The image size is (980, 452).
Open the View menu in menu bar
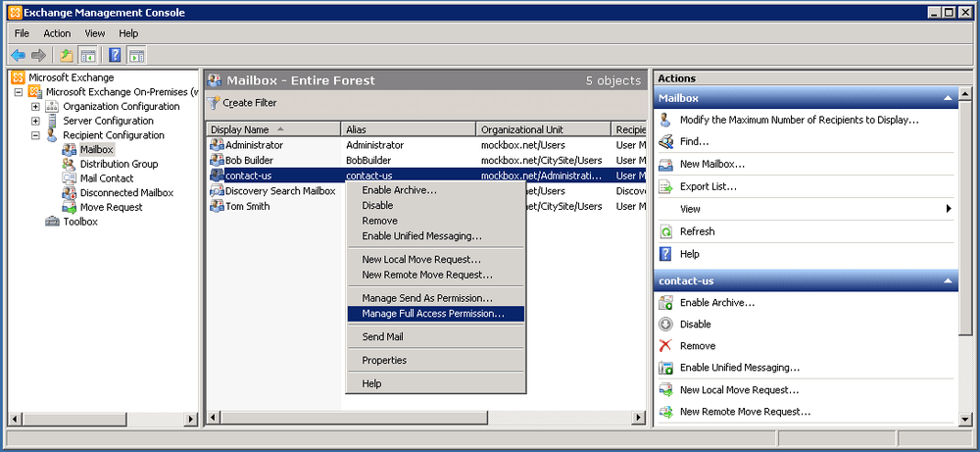pyautogui.click(x=95, y=33)
